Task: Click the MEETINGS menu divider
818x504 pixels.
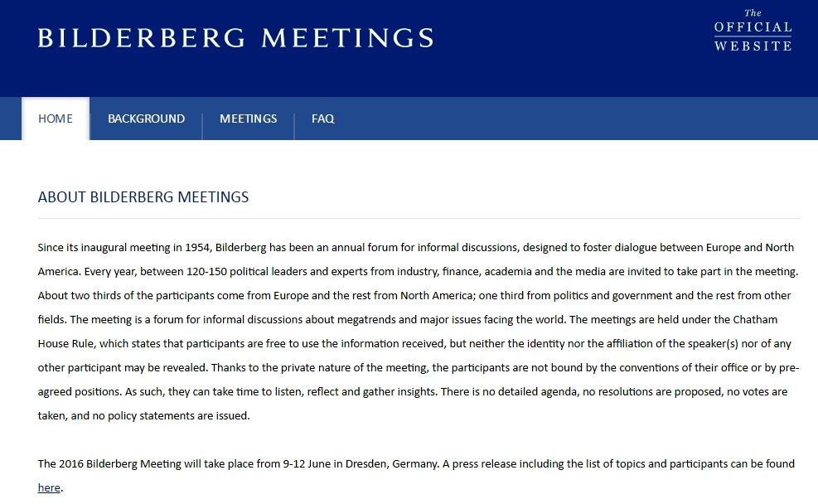Action: click(x=294, y=119)
